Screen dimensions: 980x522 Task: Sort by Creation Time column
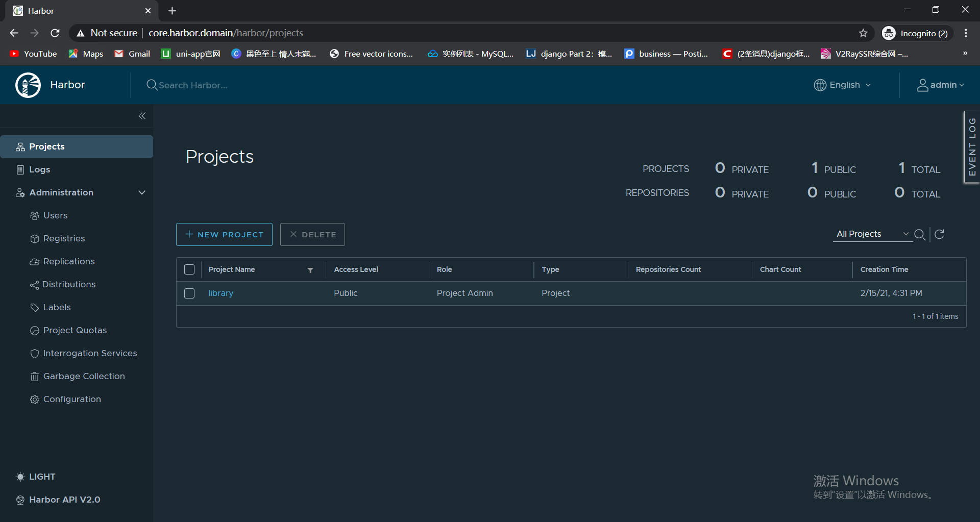click(x=884, y=269)
